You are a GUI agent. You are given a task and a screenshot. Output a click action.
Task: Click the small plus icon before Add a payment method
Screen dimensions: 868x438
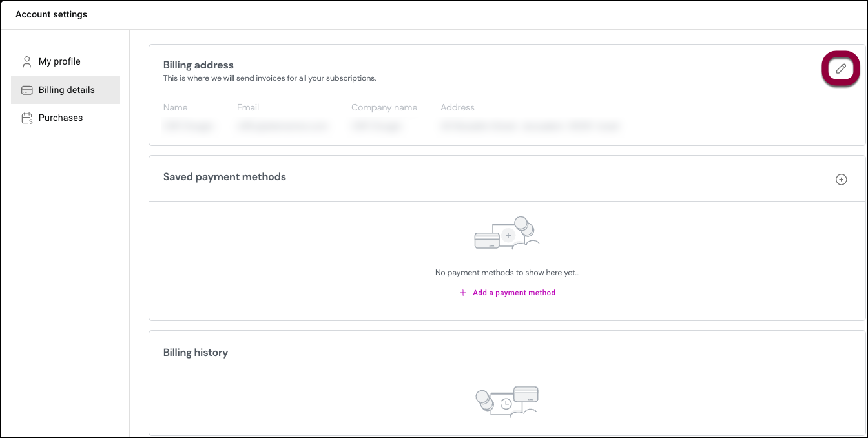click(x=462, y=293)
